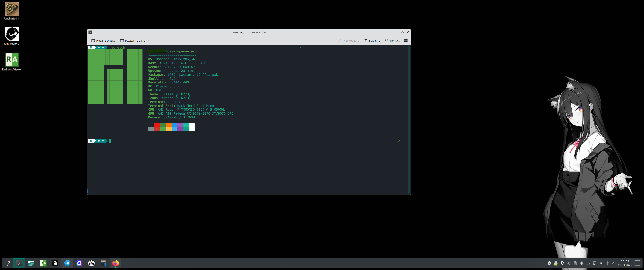The height and width of the screenshot is (270, 644).
Task: Open the calculator from taskbar
Action: tap(104, 263)
